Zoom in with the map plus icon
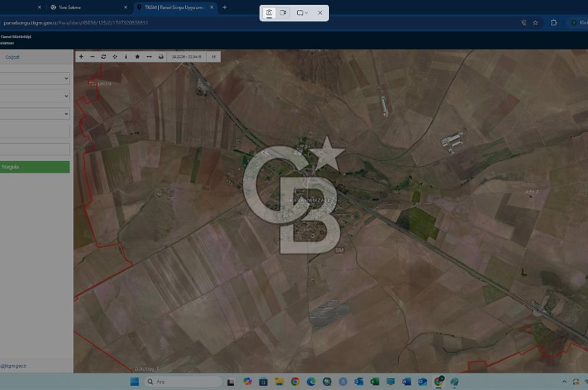 [x=81, y=57]
